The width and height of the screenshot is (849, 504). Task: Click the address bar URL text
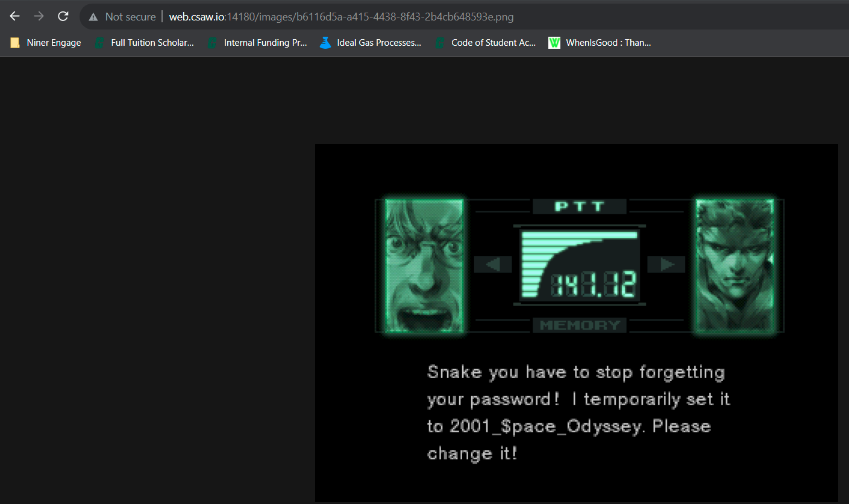(x=341, y=17)
